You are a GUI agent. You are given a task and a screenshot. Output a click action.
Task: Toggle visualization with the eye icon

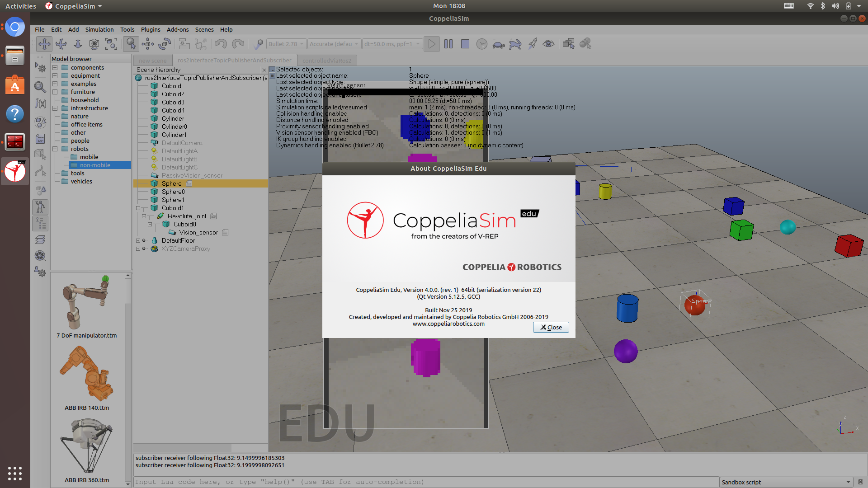(x=548, y=44)
